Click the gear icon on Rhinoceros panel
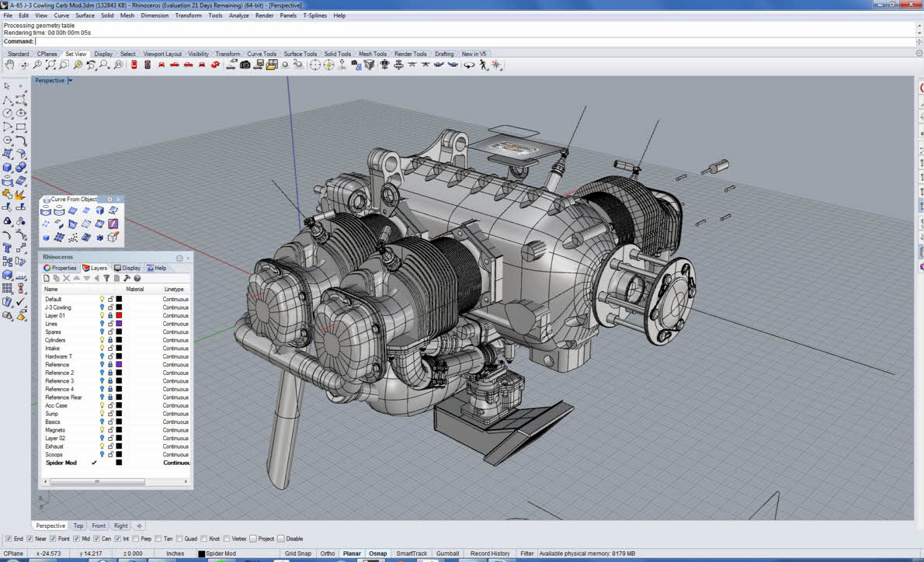 (179, 258)
